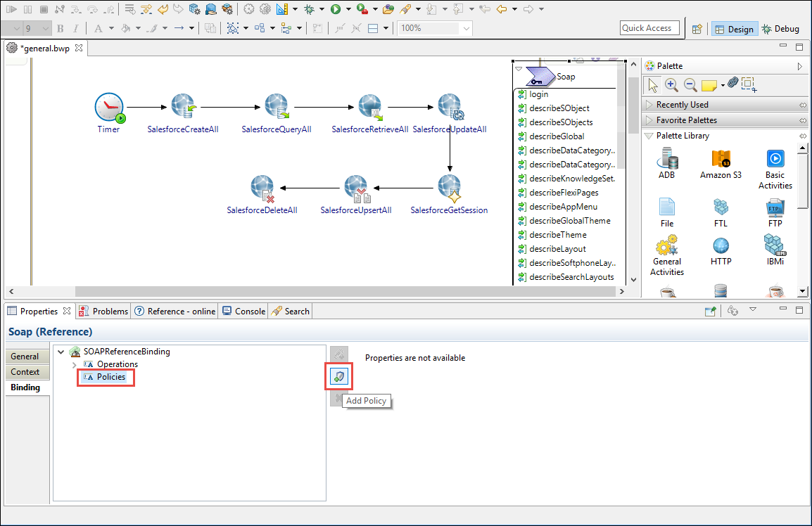
Task: Select the SalesforceRetrieveAll activity icon
Action: [369, 107]
